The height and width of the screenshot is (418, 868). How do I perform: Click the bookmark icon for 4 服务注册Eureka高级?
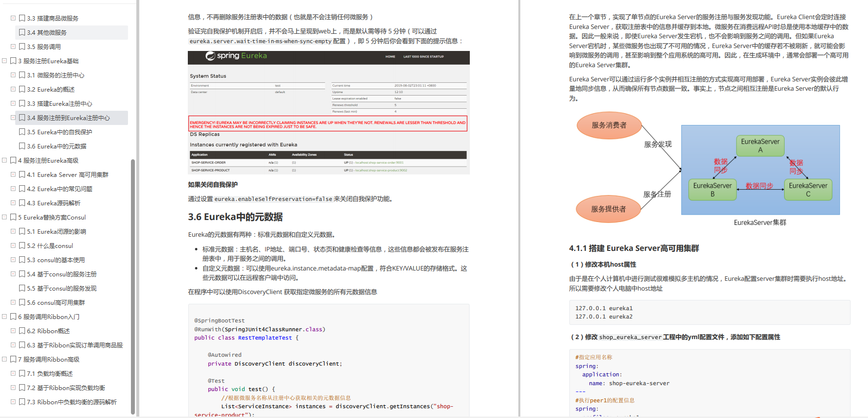click(x=13, y=160)
